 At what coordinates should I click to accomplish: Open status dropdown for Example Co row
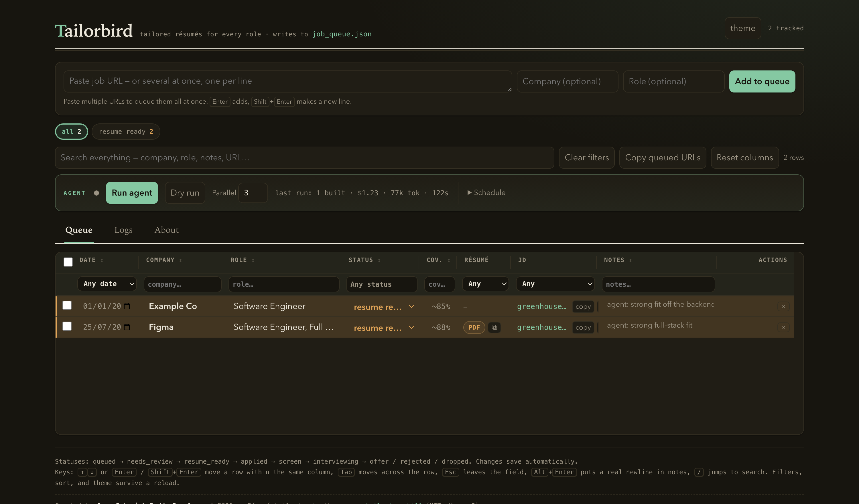tap(384, 307)
